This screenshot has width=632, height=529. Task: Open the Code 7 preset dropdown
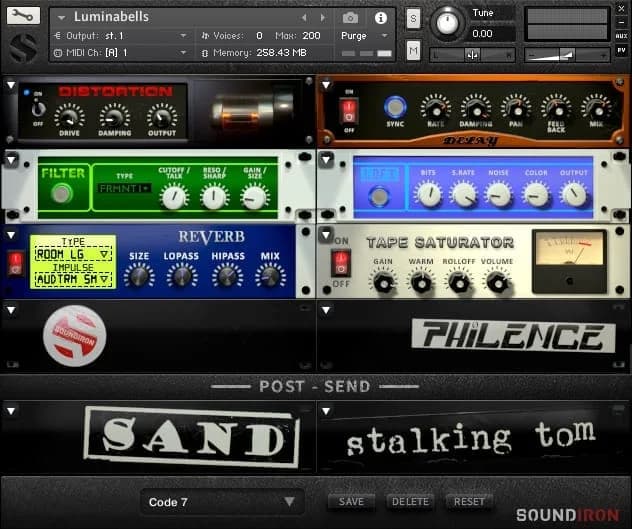pyautogui.click(x=221, y=502)
